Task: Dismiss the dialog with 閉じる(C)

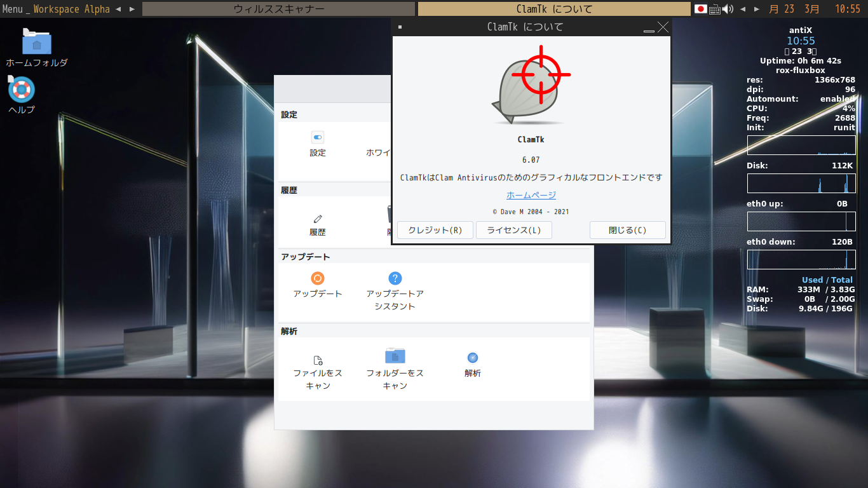Action: coord(628,230)
